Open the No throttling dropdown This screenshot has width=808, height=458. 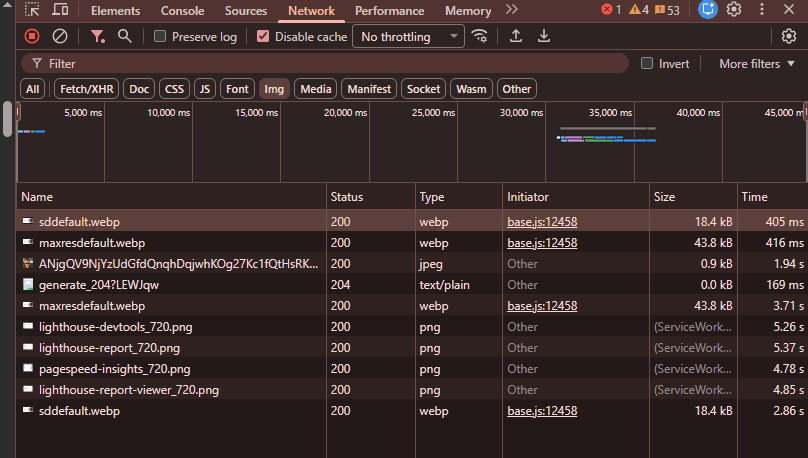pos(408,37)
